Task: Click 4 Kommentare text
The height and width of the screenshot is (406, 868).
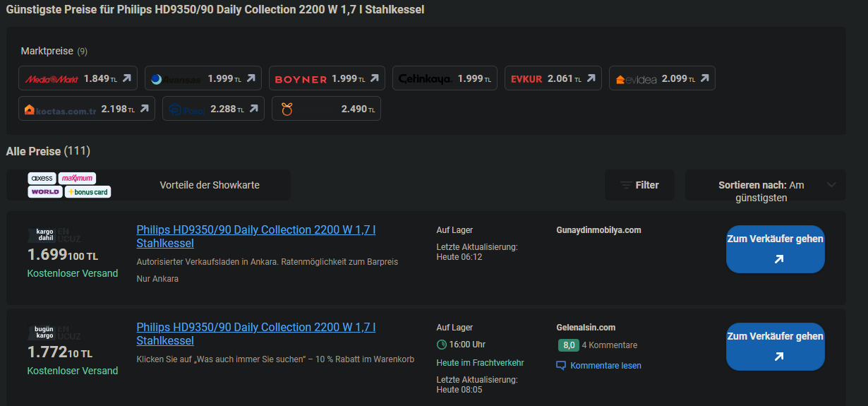Action: 610,345
